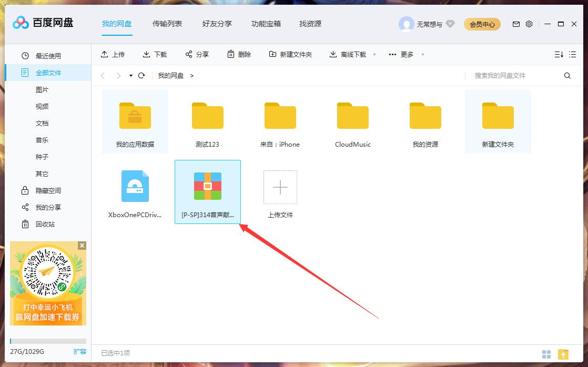
Task: Select the 测试123 folder
Action: 207,121
